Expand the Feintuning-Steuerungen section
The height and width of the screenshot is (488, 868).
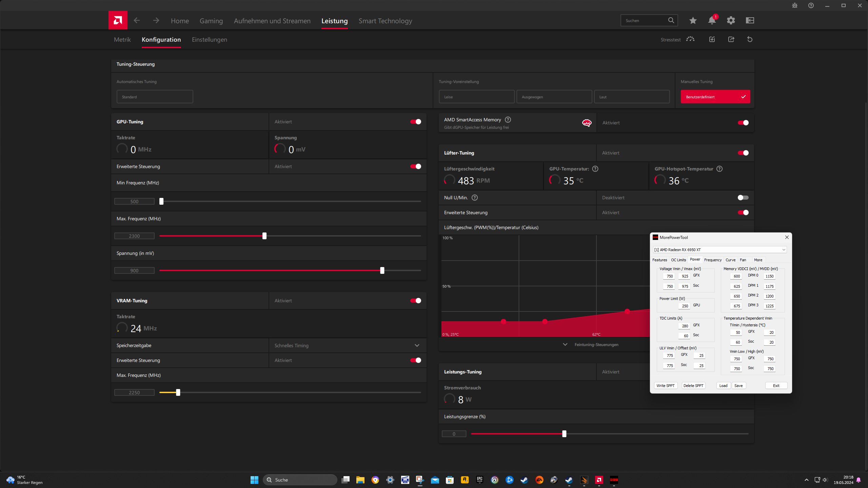tap(596, 345)
